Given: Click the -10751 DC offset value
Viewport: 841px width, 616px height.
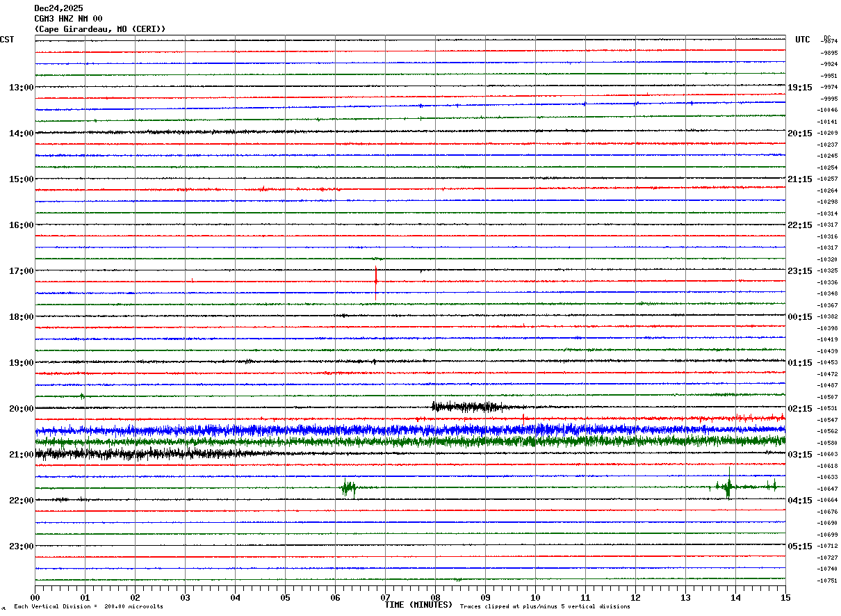Looking at the screenshot, I should 828,581.
